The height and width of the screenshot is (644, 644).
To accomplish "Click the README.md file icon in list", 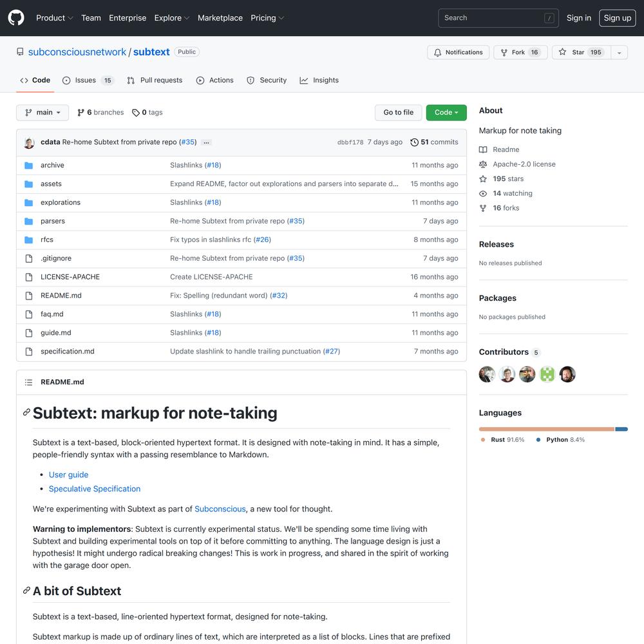I will point(29,296).
